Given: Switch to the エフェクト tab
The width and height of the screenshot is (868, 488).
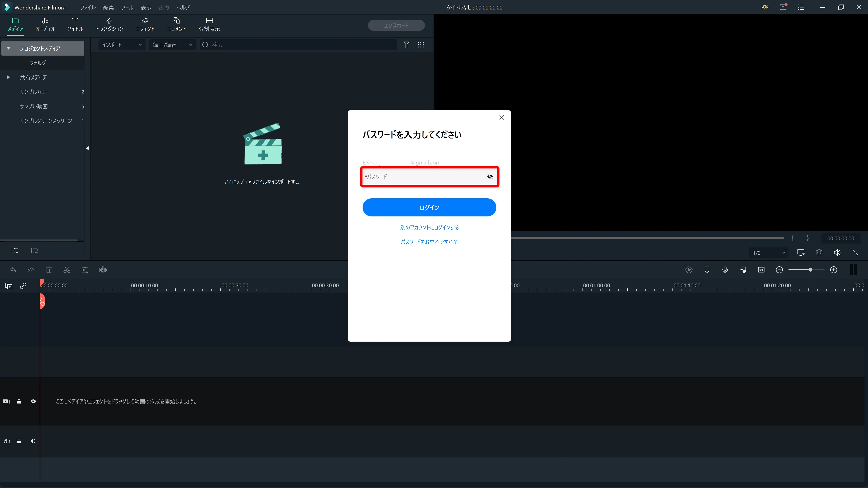Looking at the screenshot, I should pyautogui.click(x=145, y=25).
